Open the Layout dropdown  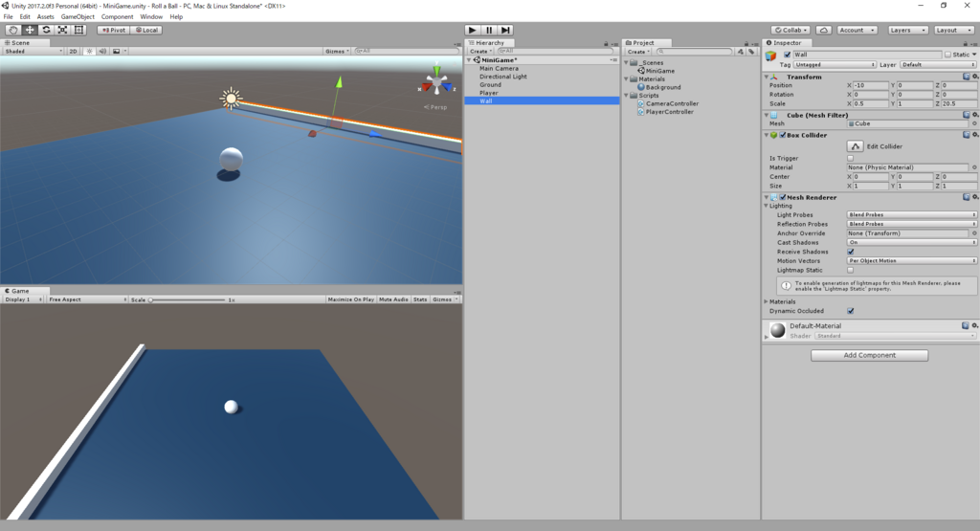point(954,30)
